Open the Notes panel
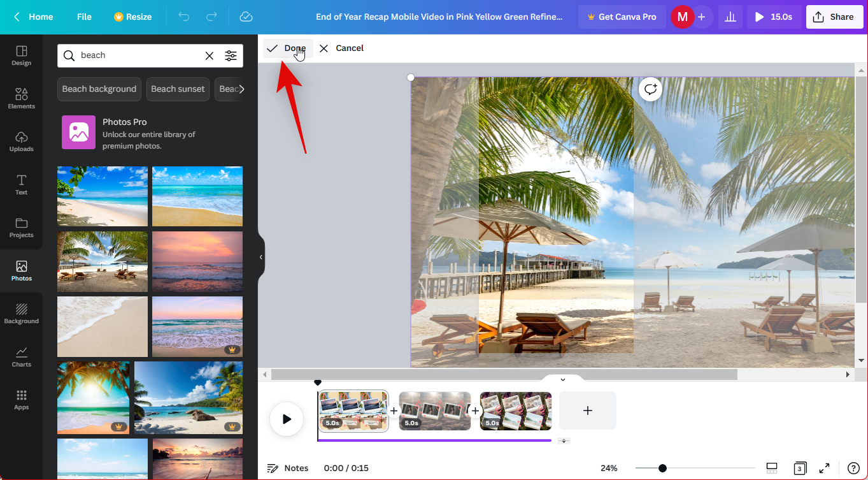This screenshot has height=480, width=868. [287, 468]
